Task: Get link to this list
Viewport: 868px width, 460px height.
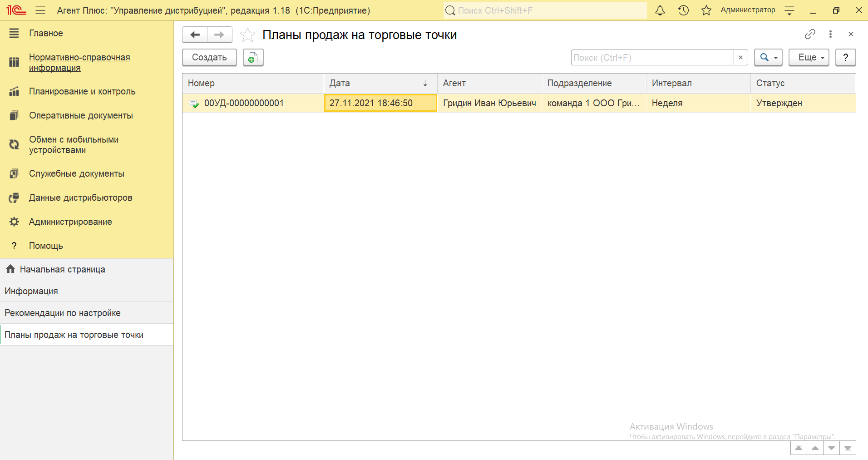Action: point(810,34)
